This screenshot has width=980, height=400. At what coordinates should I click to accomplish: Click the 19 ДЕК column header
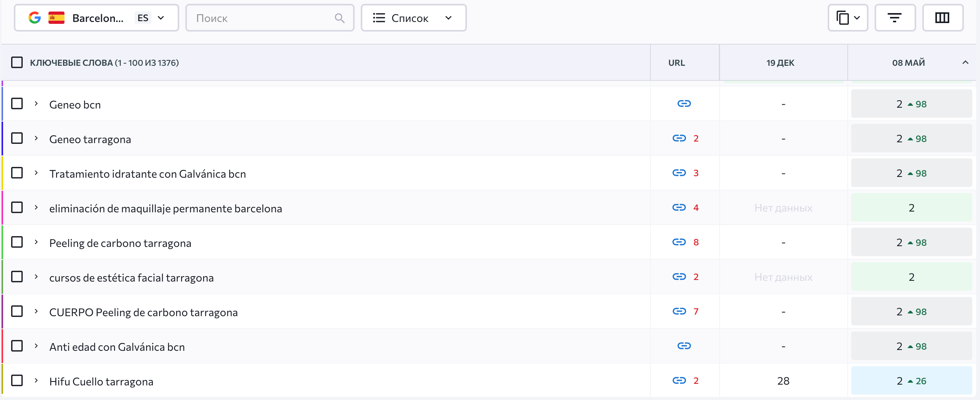pyautogui.click(x=780, y=63)
